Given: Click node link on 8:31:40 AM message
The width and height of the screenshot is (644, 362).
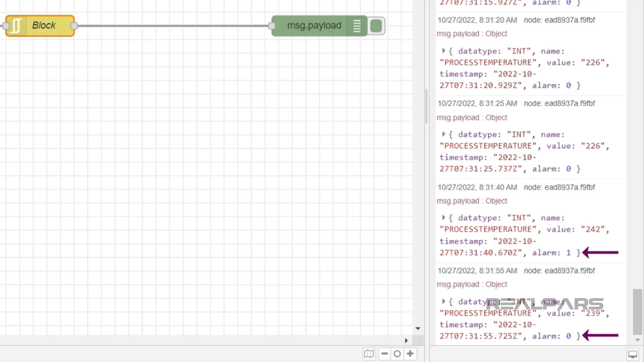Looking at the screenshot, I should (x=559, y=187).
